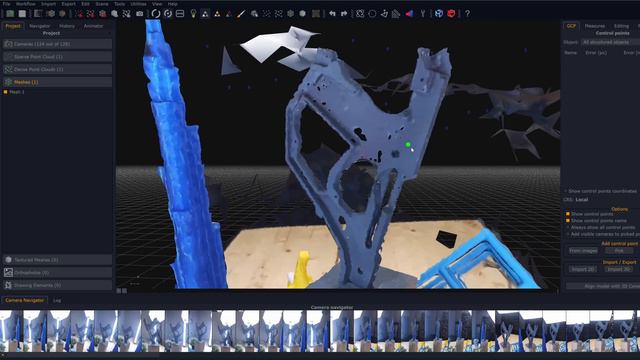Collapse the Meshes section
The height and width of the screenshot is (360, 640).
pos(57,82)
